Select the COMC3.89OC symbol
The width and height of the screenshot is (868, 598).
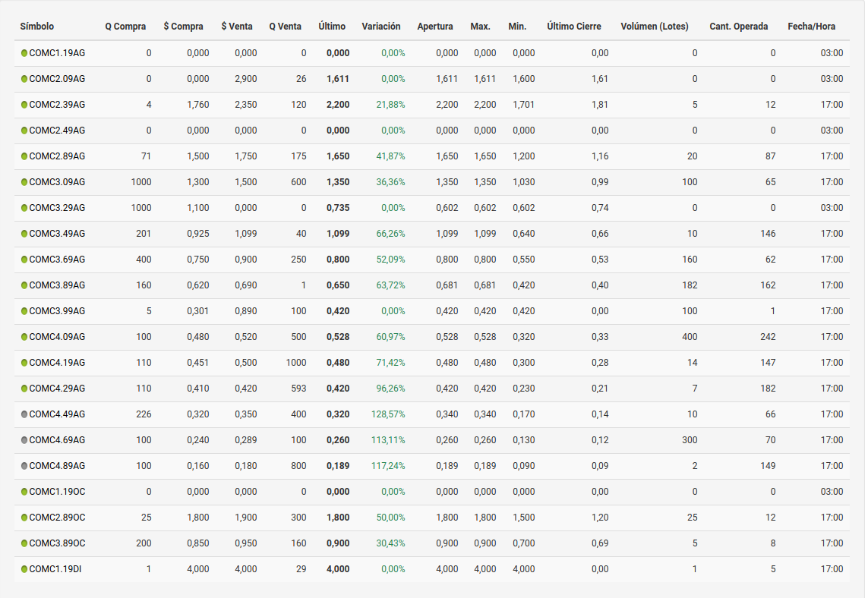(57, 543)
